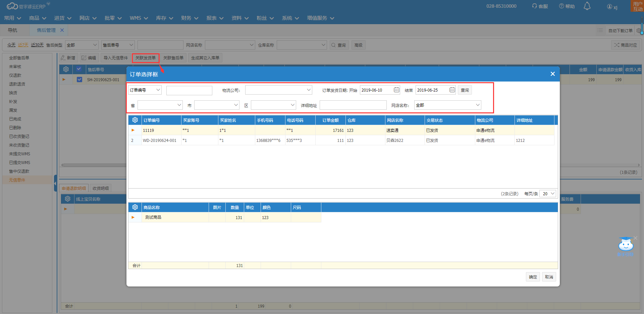The width and height of the screenshot is (644, 314).
Task: Open the 省 province dropdown
Action: [160, 105]
